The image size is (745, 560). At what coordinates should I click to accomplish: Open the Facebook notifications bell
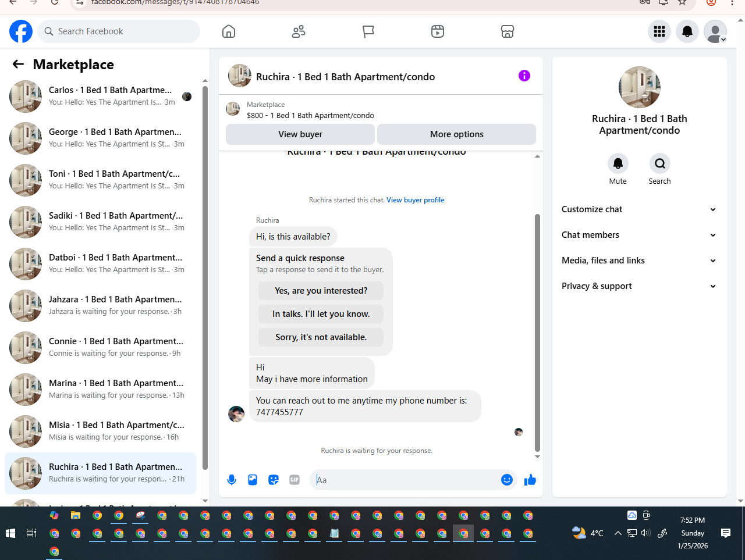(687, 31)
